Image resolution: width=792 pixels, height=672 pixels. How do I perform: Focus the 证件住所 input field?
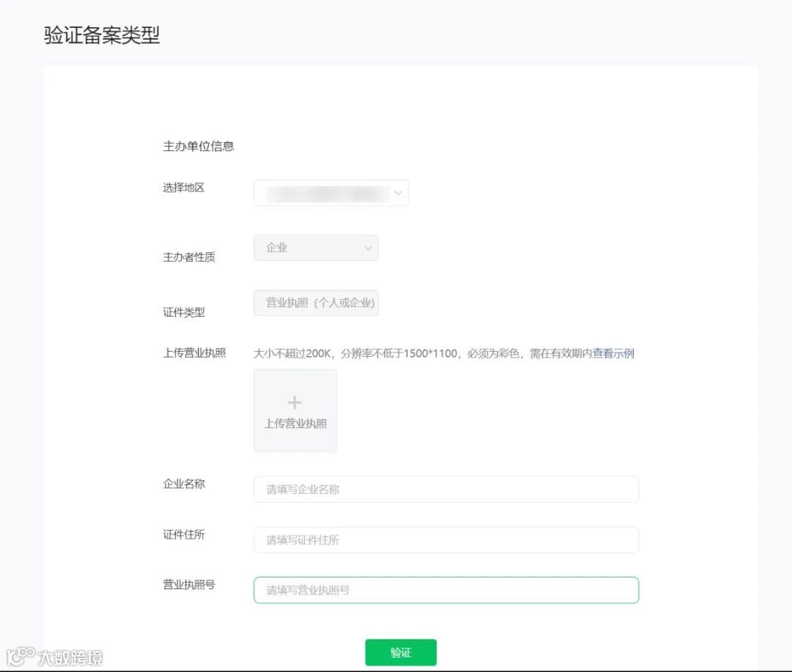click(446, 539)
